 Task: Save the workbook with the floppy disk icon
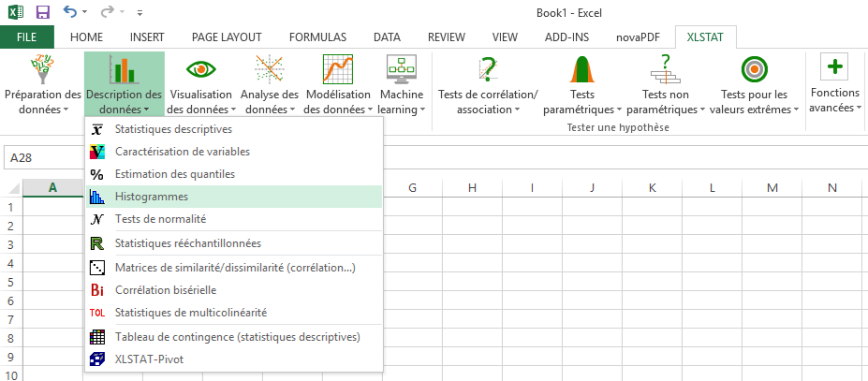coord(42,12)
